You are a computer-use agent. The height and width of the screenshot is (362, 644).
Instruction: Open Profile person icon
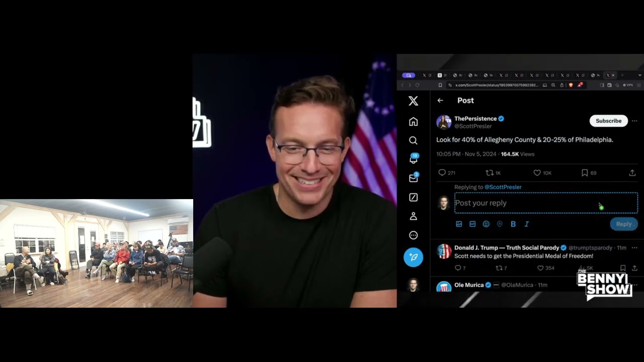[413, 216]
